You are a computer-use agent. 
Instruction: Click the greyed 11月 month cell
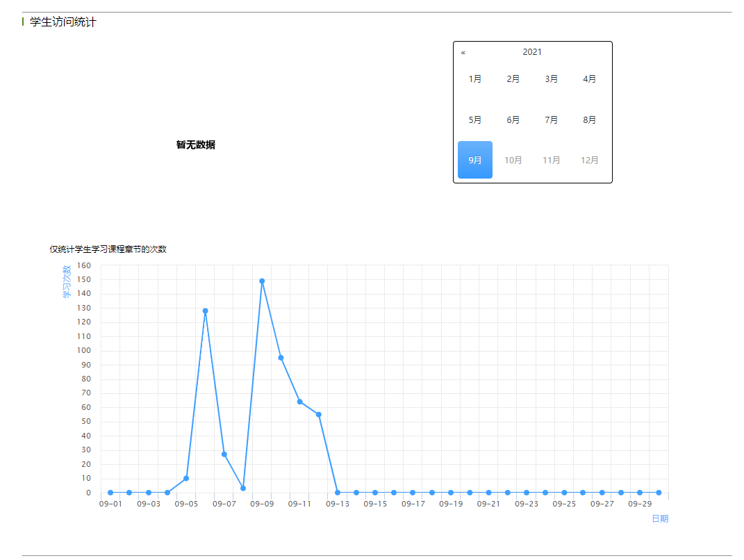tap(552, 160)
